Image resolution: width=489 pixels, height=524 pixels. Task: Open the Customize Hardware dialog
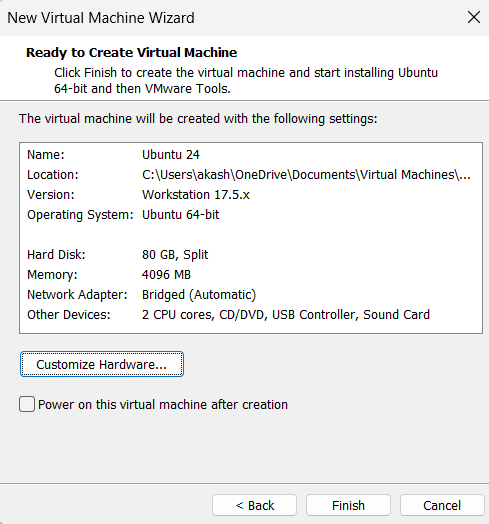(102, 364)
